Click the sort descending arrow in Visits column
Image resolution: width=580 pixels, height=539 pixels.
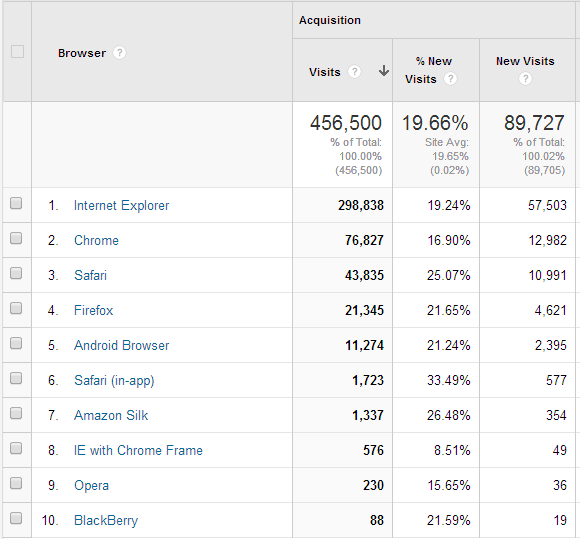pos(384,70)
